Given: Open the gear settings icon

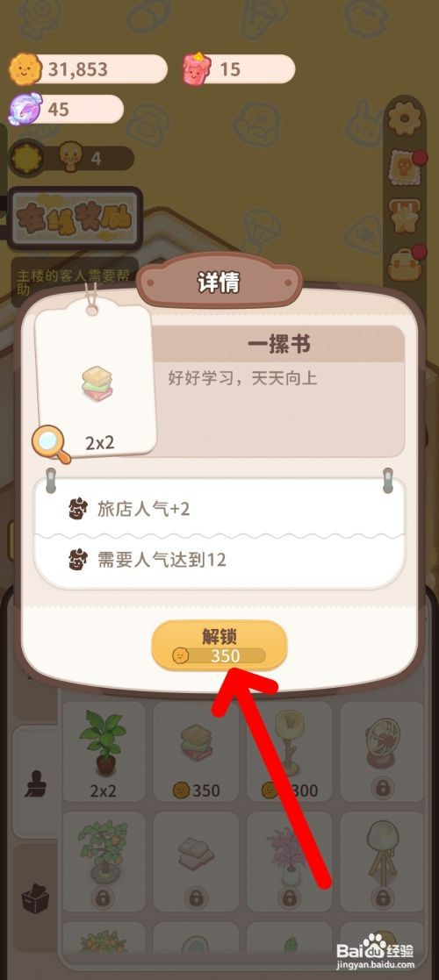Looking at the screenshot, I should [x=404, y=118].
